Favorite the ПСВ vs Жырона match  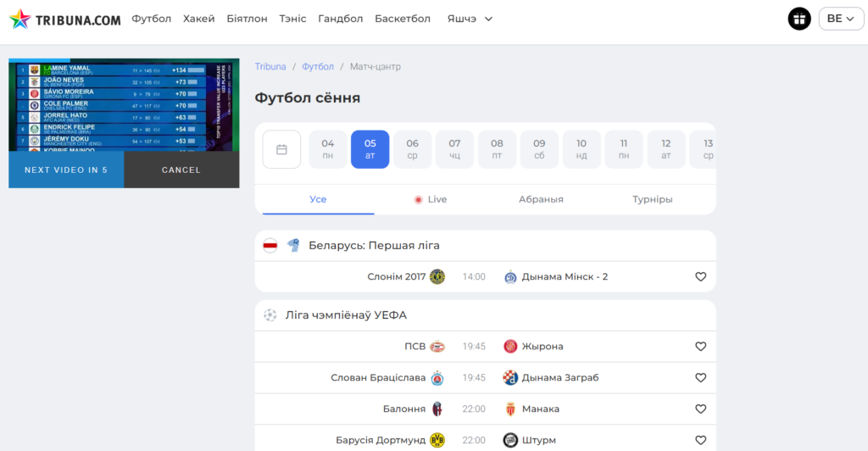click(x=701, y=347)
